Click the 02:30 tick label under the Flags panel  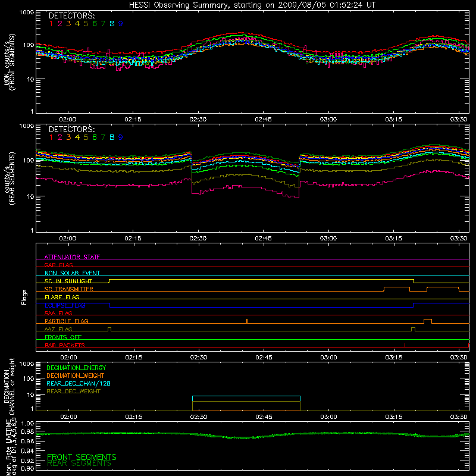click(x=199, y=358)
